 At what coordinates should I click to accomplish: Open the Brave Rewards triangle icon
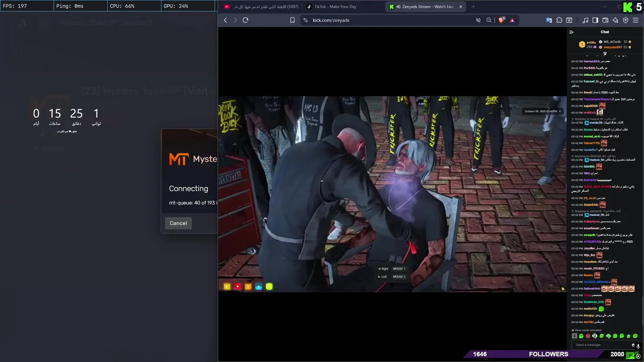512,20
